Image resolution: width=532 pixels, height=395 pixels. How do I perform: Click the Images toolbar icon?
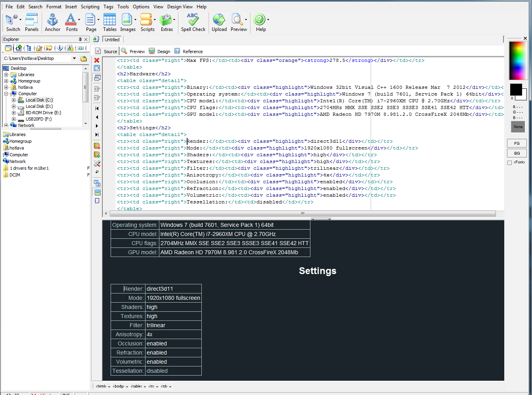coord(127,23)
